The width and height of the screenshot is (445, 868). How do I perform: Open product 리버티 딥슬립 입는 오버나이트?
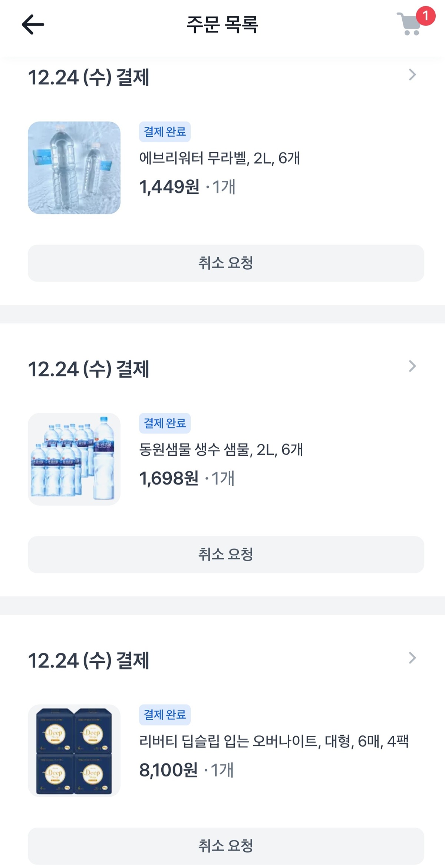click(x=274, y=741)
